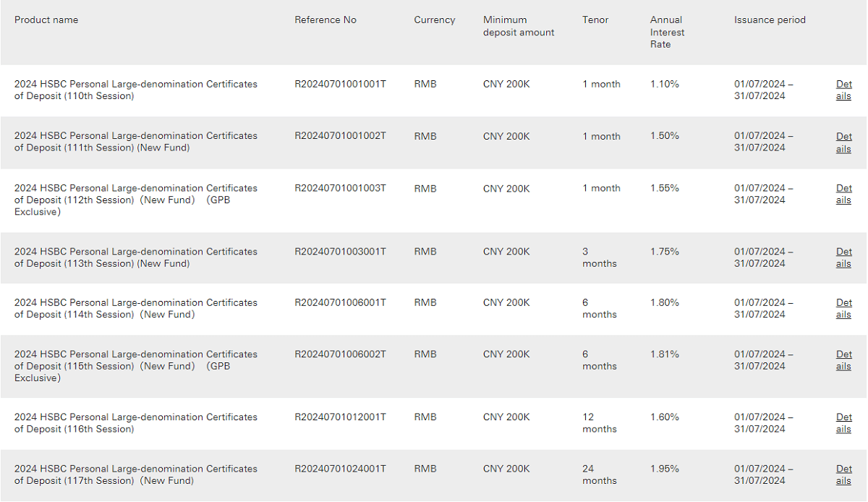Open Details for 117th Session certificate

tap(843, 475)
